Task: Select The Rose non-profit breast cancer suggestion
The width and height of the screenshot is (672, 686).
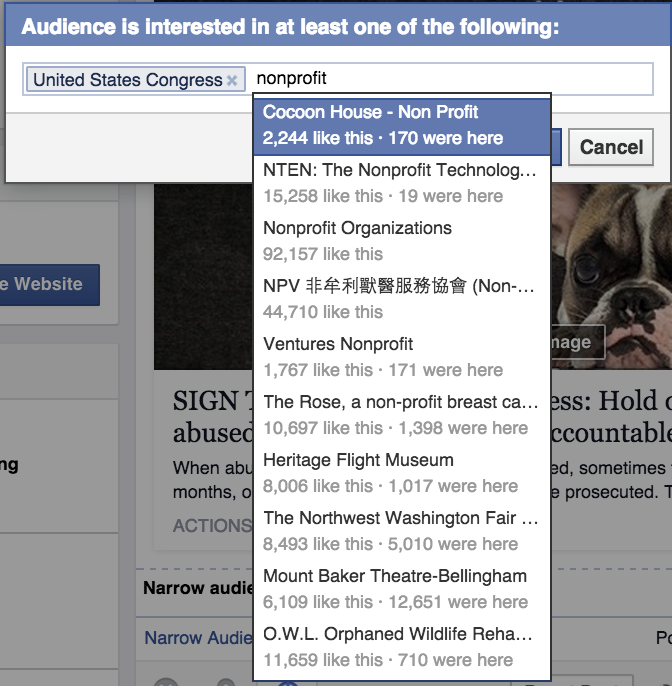Action: point(402,415)
